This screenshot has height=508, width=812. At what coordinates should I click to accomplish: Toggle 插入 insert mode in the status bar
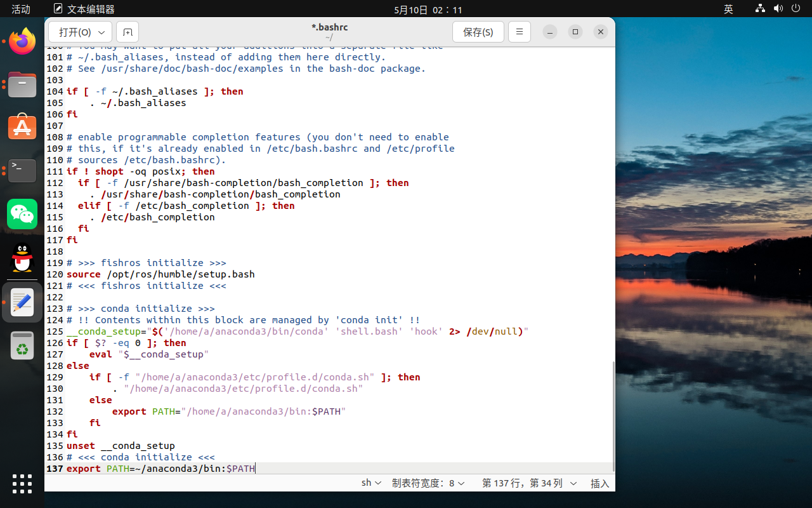point(599,483)
